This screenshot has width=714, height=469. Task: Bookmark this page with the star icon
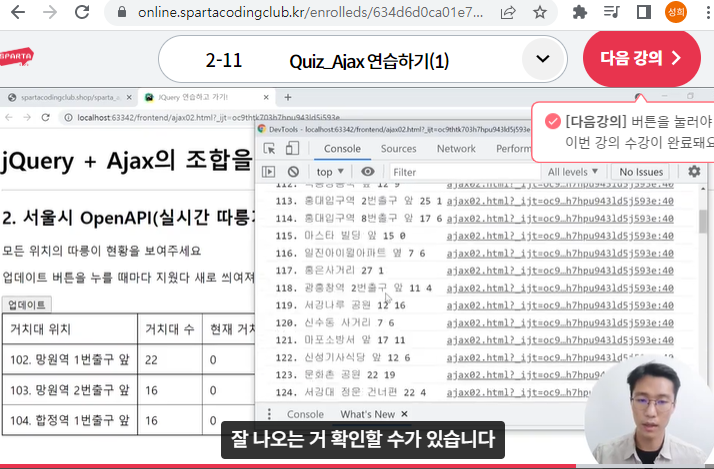(x=540, y=12)
